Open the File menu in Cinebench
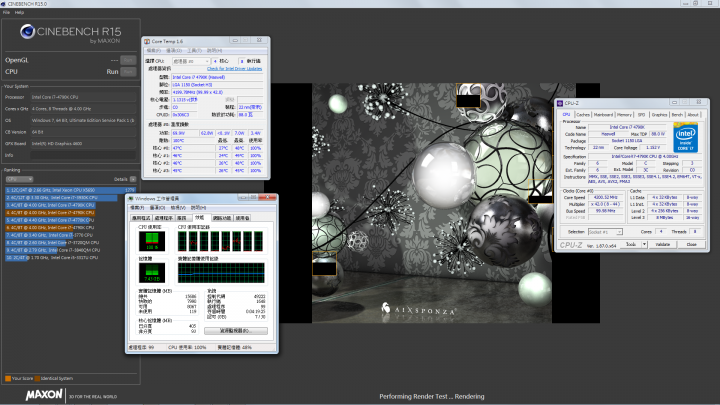The height and width of the screenshot is (405, 720). click(6, 12)
